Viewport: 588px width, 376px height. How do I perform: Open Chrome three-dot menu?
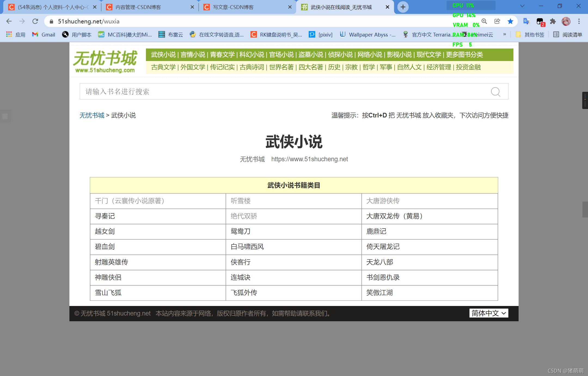[x=579, y=21]
